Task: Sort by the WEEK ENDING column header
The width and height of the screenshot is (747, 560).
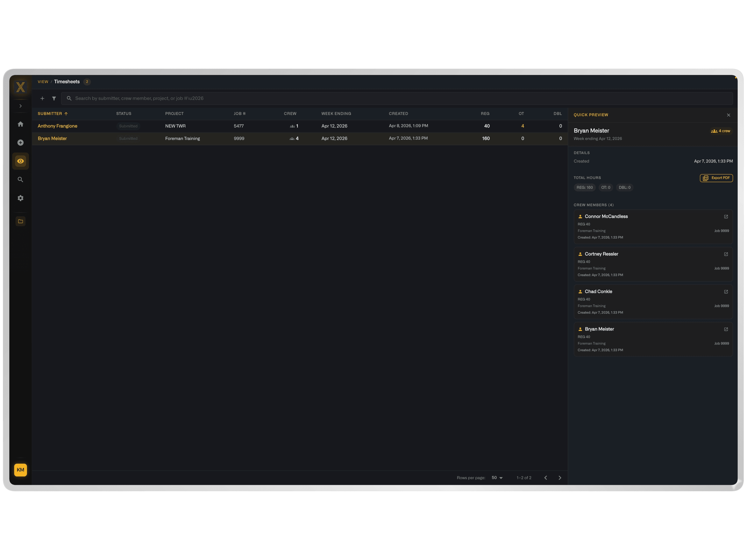Action: tap(336, 114)
